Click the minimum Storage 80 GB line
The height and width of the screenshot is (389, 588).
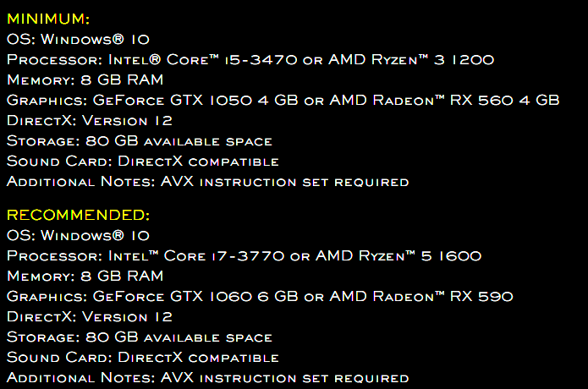(140, 141)
